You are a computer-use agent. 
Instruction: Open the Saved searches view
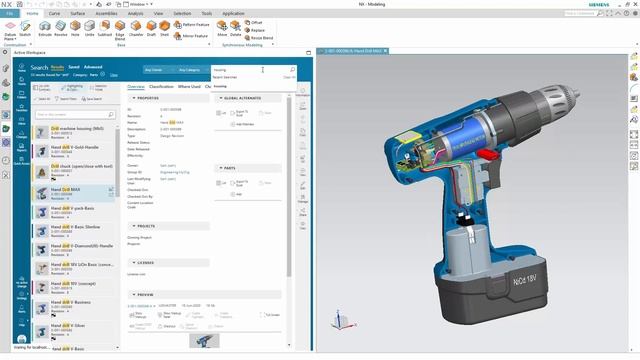74,67
